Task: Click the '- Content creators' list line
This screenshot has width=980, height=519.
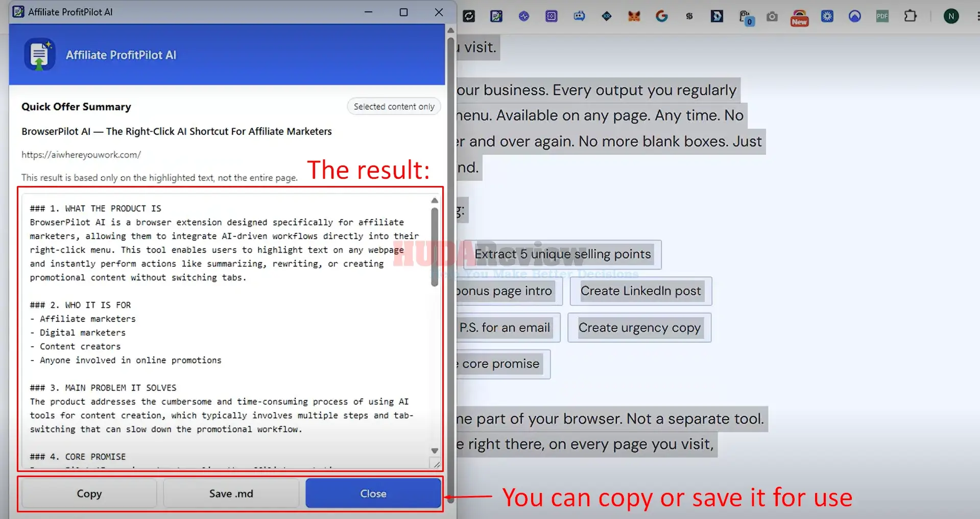Action: (75, 346)
